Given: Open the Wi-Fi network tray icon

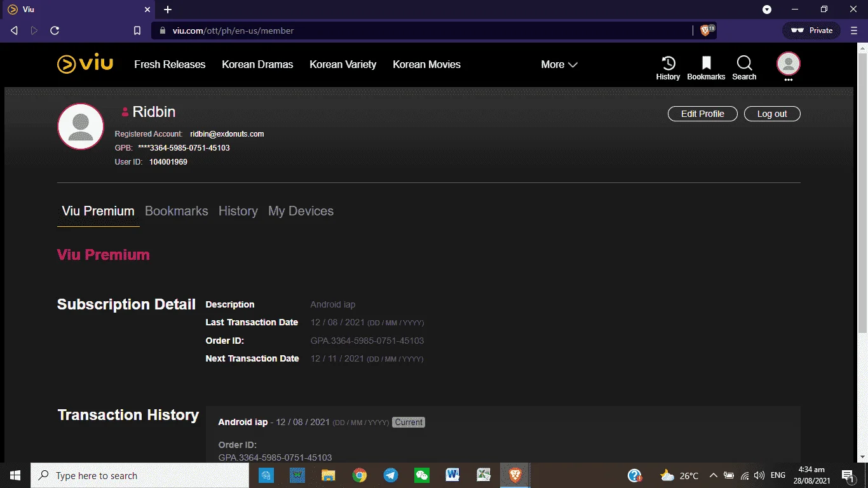Looking at the screenshot, I should click(745, 475).
